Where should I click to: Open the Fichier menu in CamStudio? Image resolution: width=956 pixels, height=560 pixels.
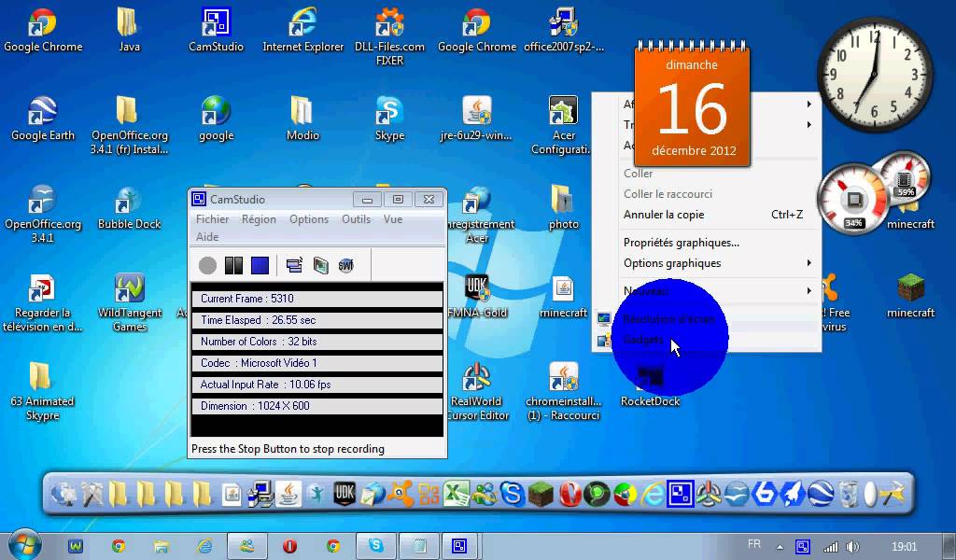[212, 219]
